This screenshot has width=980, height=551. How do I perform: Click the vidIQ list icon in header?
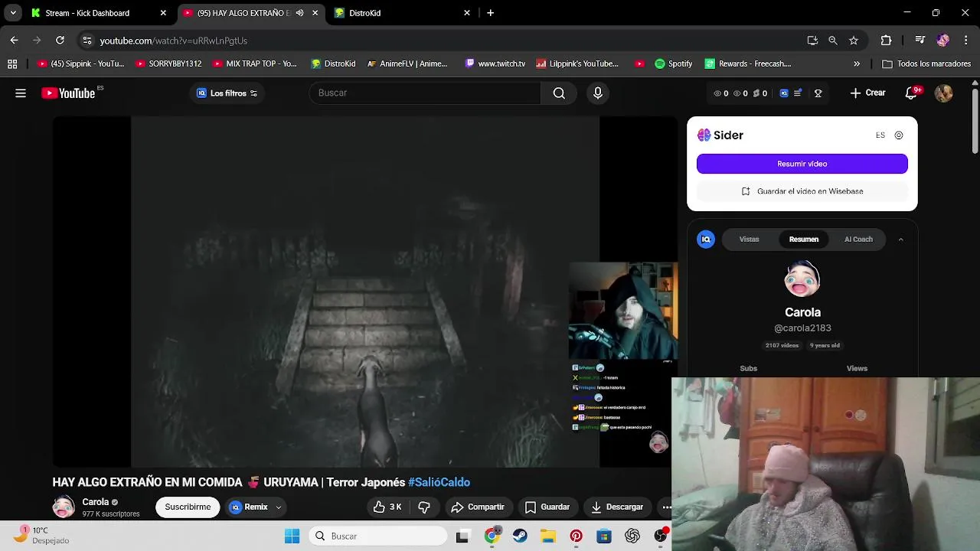point(798,93)
